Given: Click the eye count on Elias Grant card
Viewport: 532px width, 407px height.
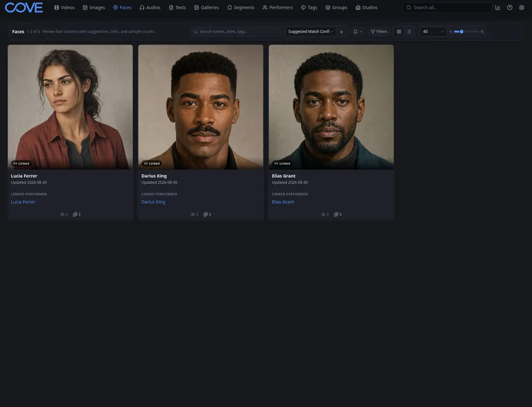Looking at the screenshot, I should click(x=325, y=214).
